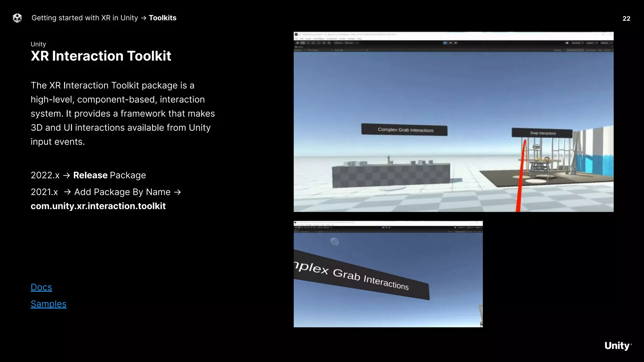Click the Unity cube logo in header
644x362 pixels.
coord(17,18)
